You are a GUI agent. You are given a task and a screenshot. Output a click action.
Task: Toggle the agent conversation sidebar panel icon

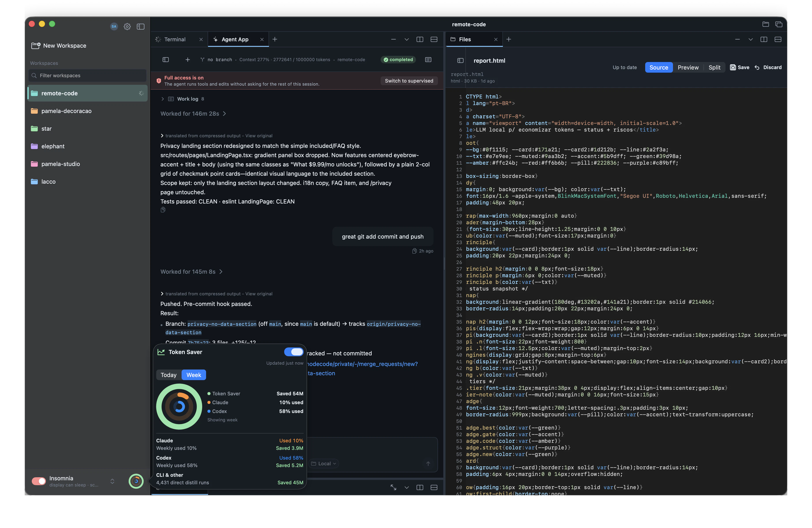click(166, 60)
